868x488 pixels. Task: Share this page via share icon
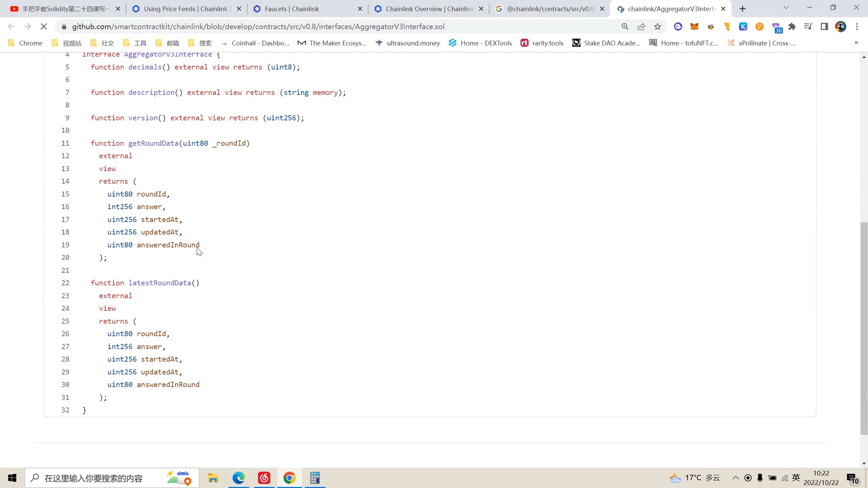(641, 27)
